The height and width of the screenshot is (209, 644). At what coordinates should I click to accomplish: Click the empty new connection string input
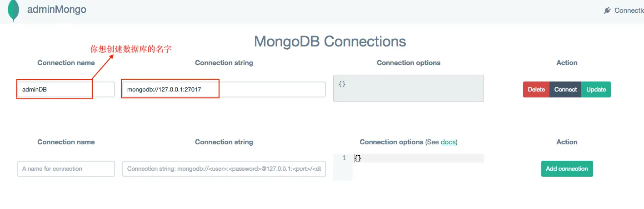click(x=224, y=168)
